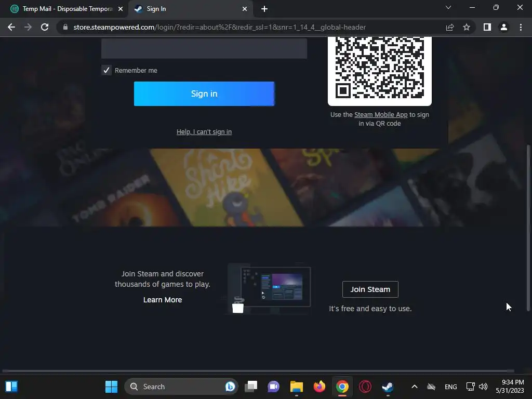The width and height of the screenshot is (532, 399).
Task: Open the browser side panel
Action: click(x=487, y=27)
